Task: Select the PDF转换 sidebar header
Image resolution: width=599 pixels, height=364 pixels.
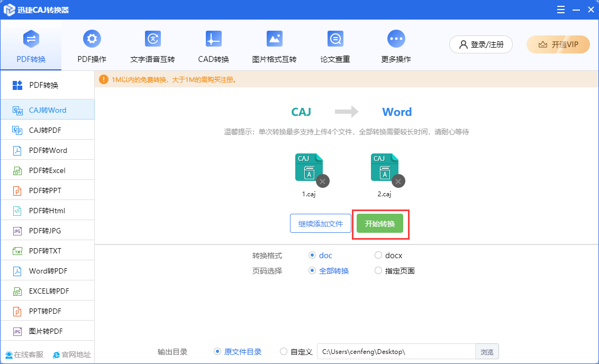Action: pos(48,85)
